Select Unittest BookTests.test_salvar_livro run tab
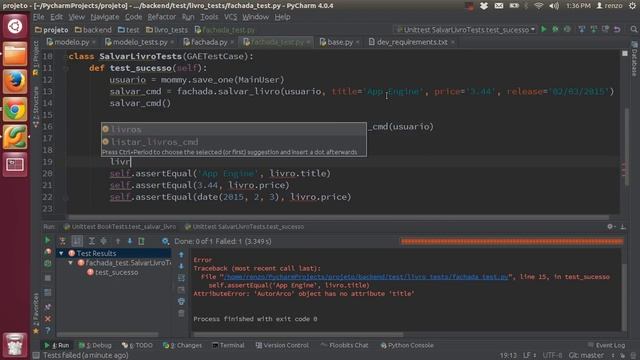This screenshot has height=360, width=640. (120, 227)
